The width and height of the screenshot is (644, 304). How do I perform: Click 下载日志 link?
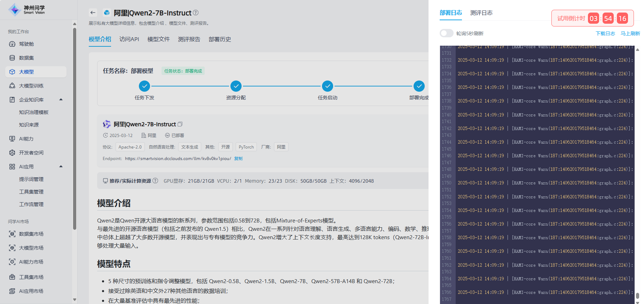605,33
